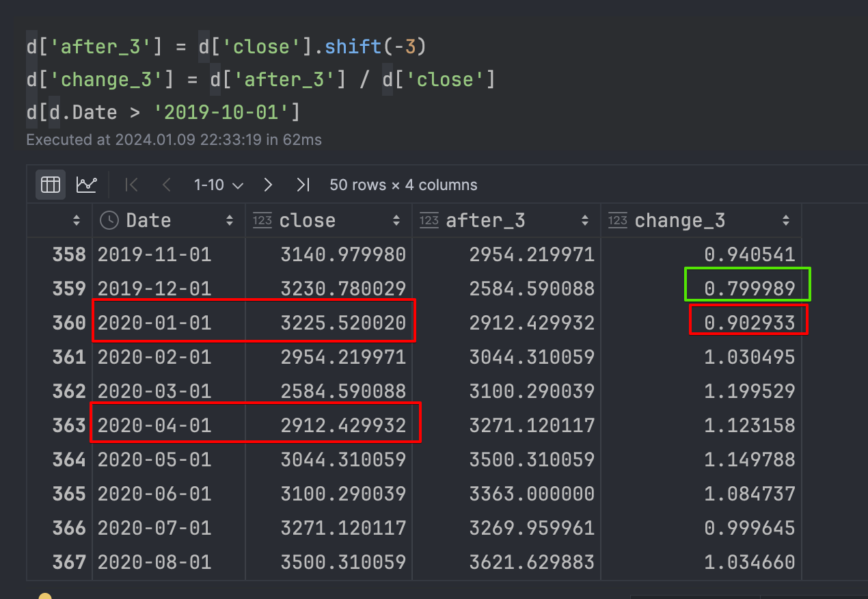Click the date cell 2020-02-01
Screen dimensions: 868x599
pyautogui.click(x=154, y=357)
